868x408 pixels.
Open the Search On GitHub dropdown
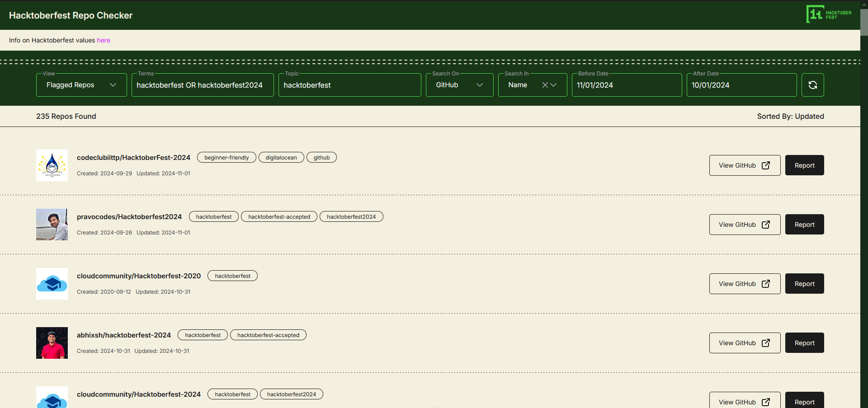(459, 85)
